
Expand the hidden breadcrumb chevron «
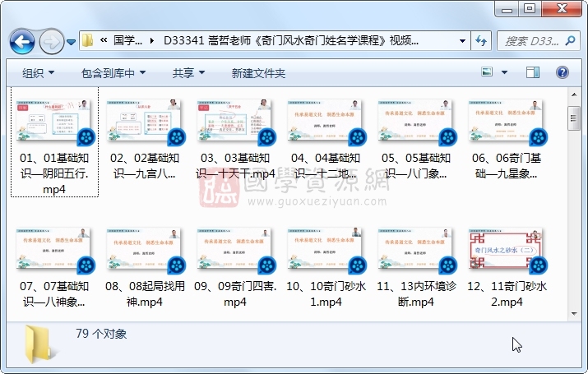104,39
